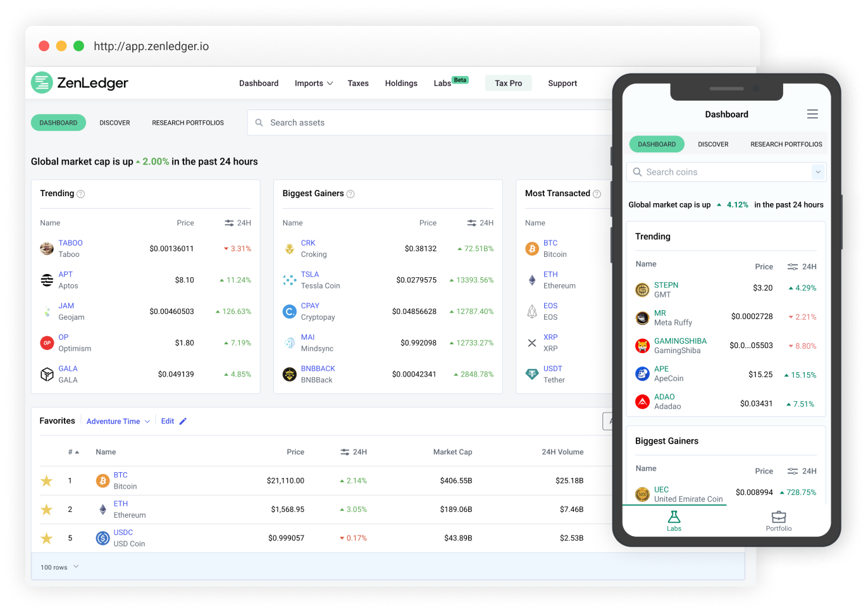Click the BNBBack coin icon
Screen dimensions: 868x612
[x=289, y=375]
